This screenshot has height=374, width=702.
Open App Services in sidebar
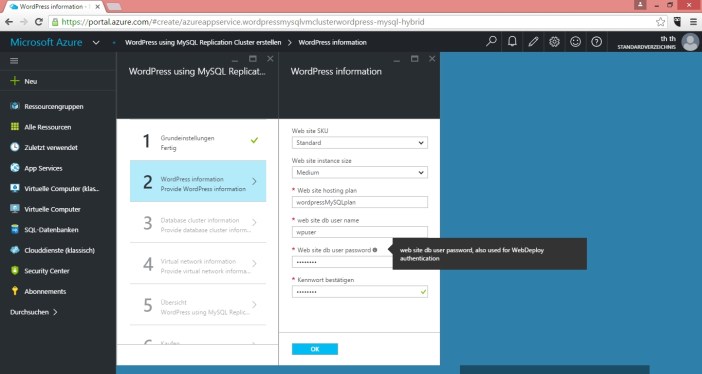(x=43, y=168)
